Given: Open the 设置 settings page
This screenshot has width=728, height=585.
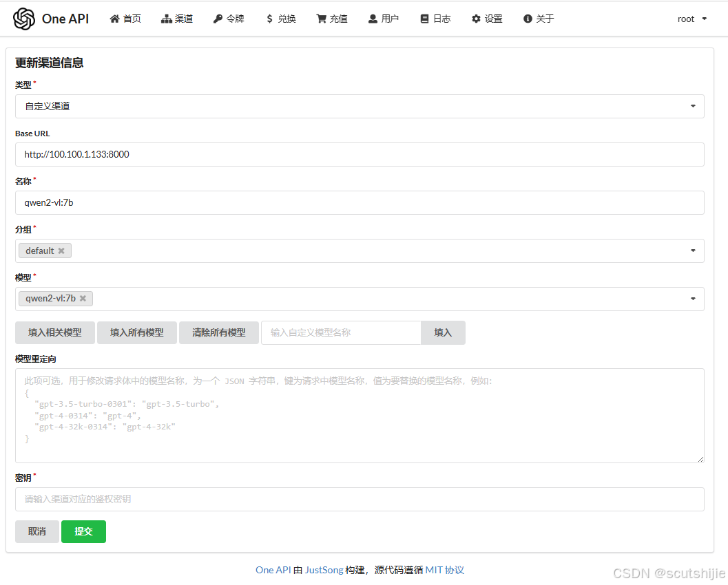Looking at the screenshot, I should [487, 19].
